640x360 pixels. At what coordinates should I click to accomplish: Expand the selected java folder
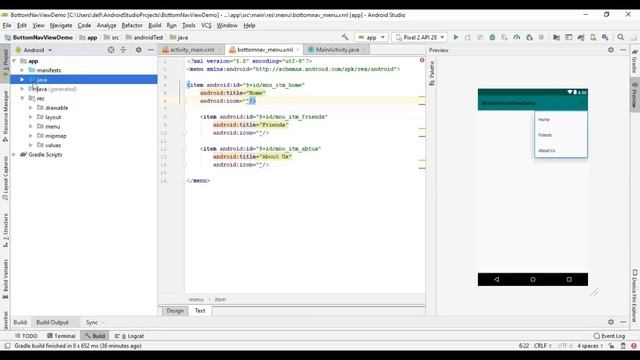click(22, 80)
